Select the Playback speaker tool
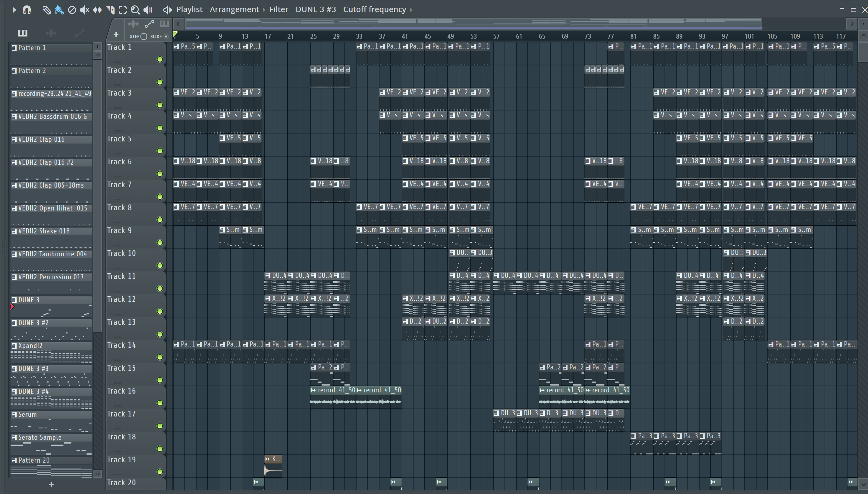Viewport: 868px width, 494px height. tap(148, 10)
